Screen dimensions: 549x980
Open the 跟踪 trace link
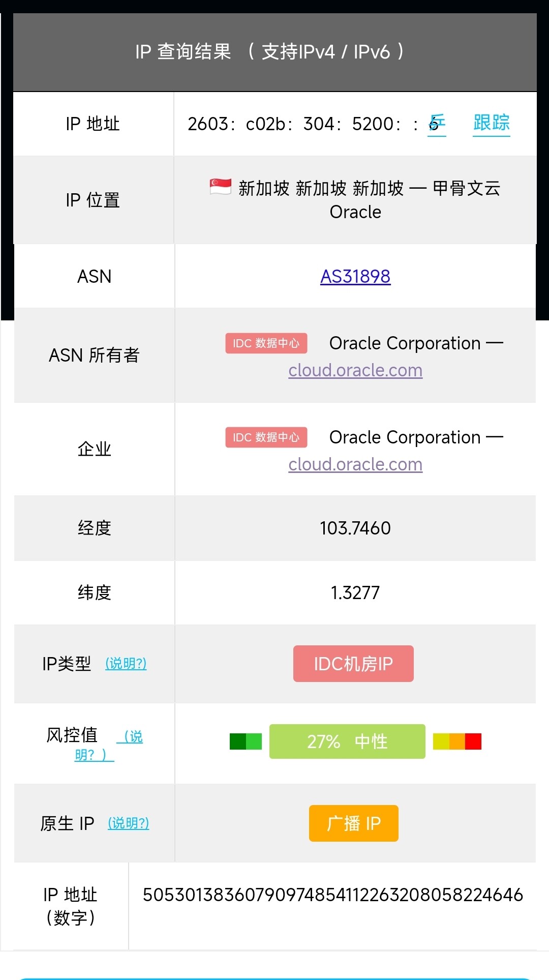tap(491, 123)
